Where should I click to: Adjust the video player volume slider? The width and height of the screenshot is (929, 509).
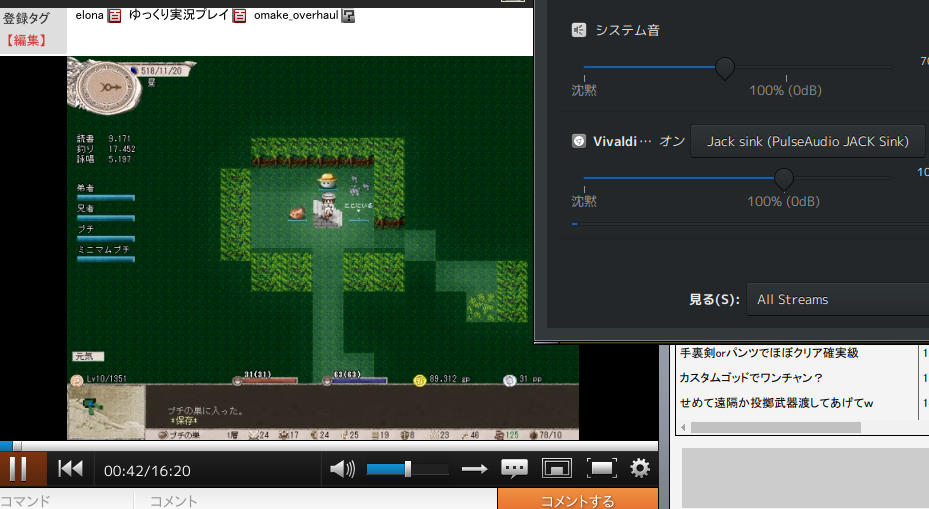(407, 469)
